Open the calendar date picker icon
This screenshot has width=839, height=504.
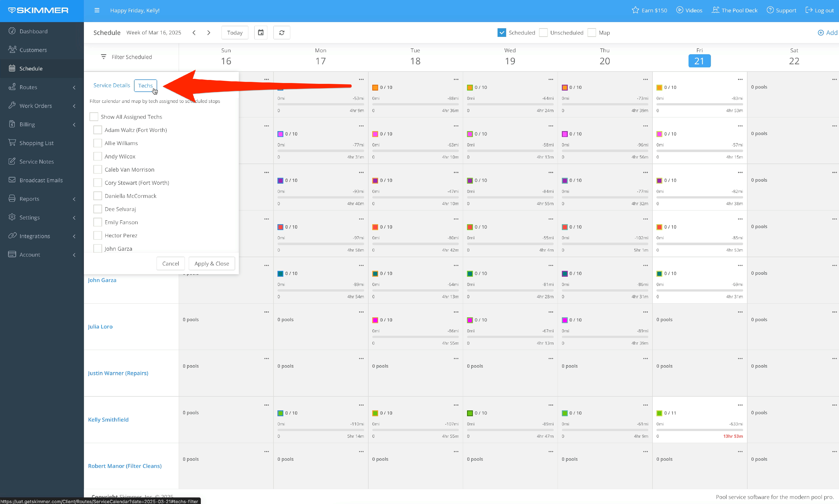coord(261,33)
